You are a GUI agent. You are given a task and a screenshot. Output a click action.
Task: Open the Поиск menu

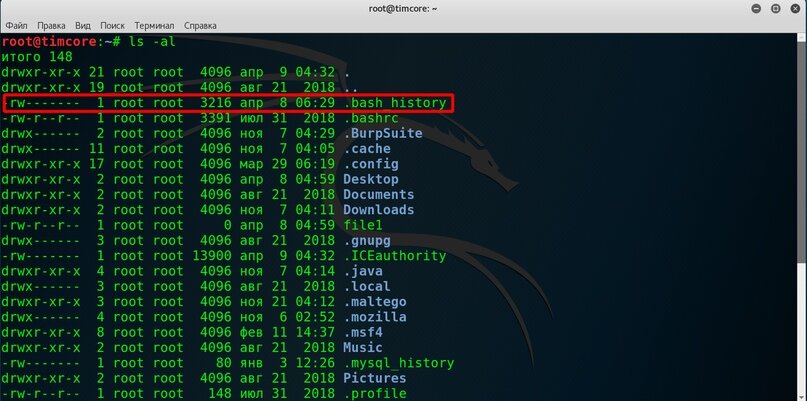[112, 25]
